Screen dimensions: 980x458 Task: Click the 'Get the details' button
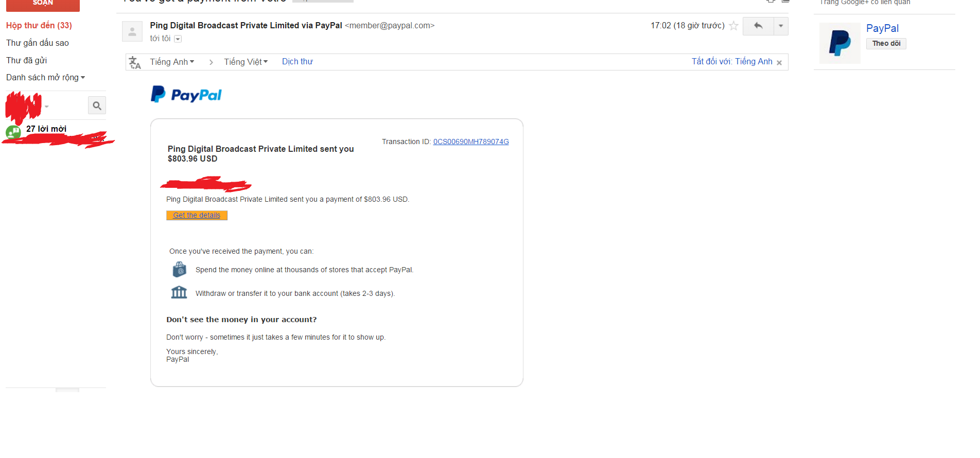[x=197, y=215]
